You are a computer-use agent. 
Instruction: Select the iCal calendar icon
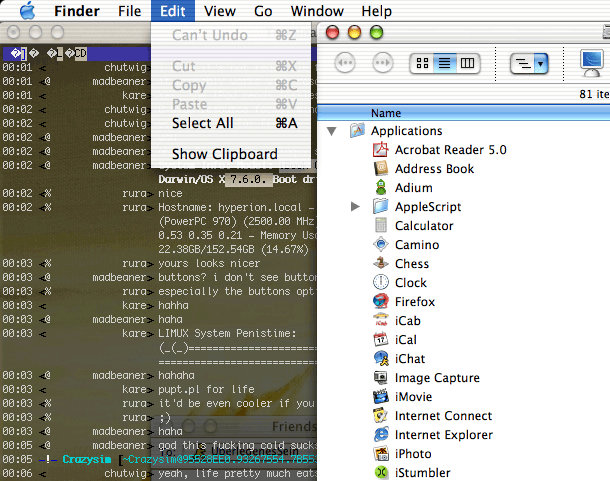click(x=381, y=339)
